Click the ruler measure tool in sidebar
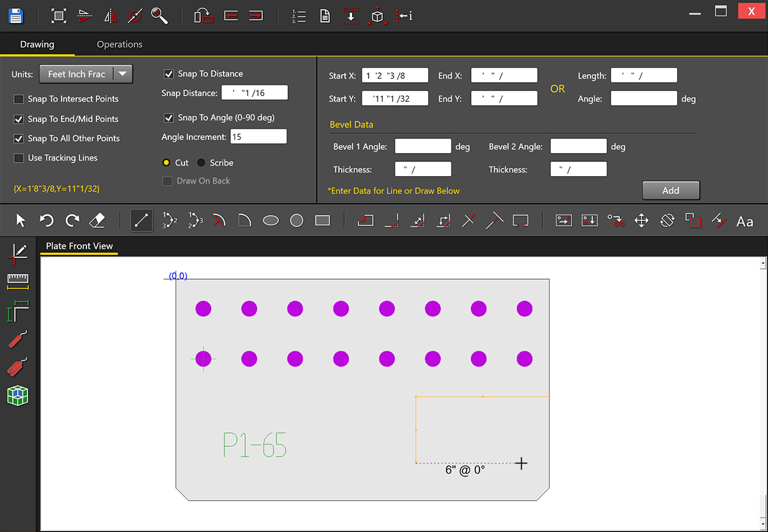Image resolution: width=768 pixels, height=532 pixels. point(17,282)
